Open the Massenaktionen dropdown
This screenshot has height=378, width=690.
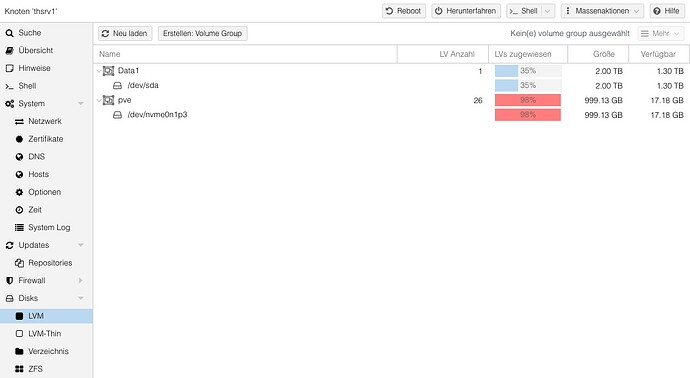tap(602, 11)
